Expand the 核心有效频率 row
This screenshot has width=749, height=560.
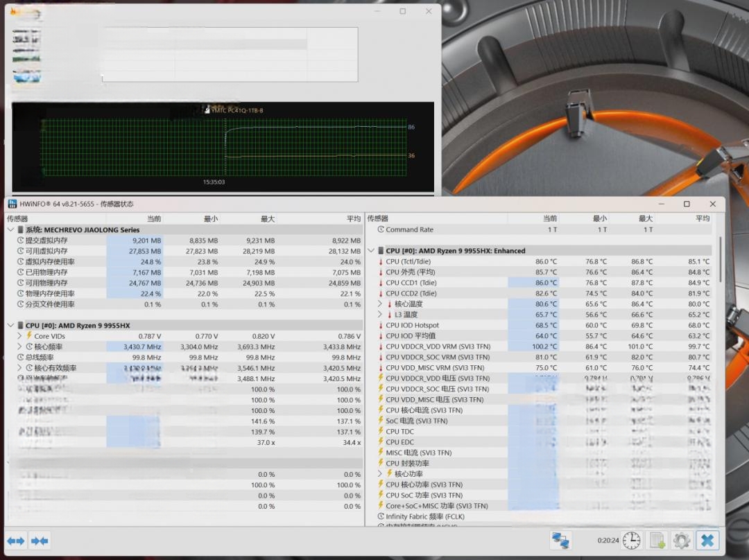(19, 367)
